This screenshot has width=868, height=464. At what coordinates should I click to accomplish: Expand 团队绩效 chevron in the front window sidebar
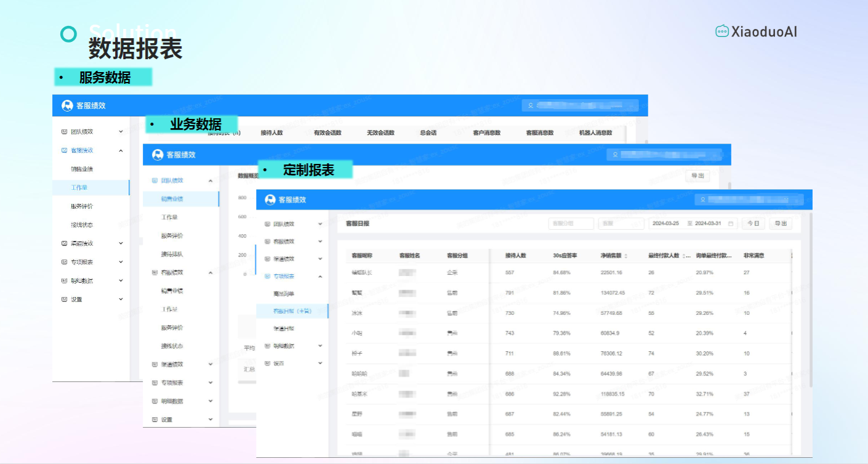pyautogui.click(x=320, y=224)
